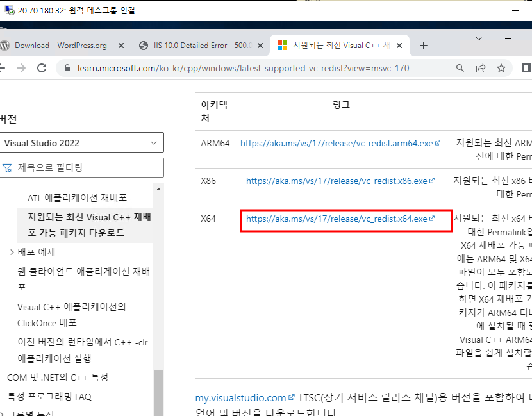Open 이전 버전의 런타임에서 C++ -clr 애플리케이션 실행
Viewport: 532px width, 416px height.
[83, 350]
